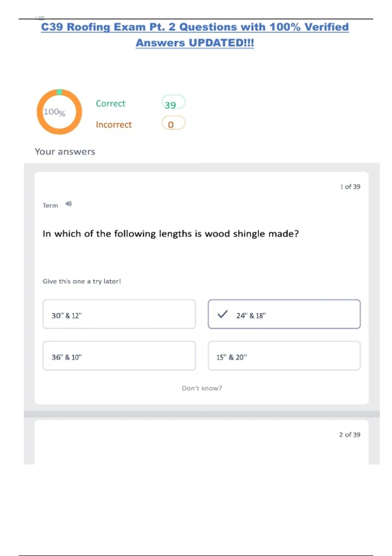Click the "Give this one a try later!" text
The height and width of the screenshot is (556, 392).
(82, 281)
